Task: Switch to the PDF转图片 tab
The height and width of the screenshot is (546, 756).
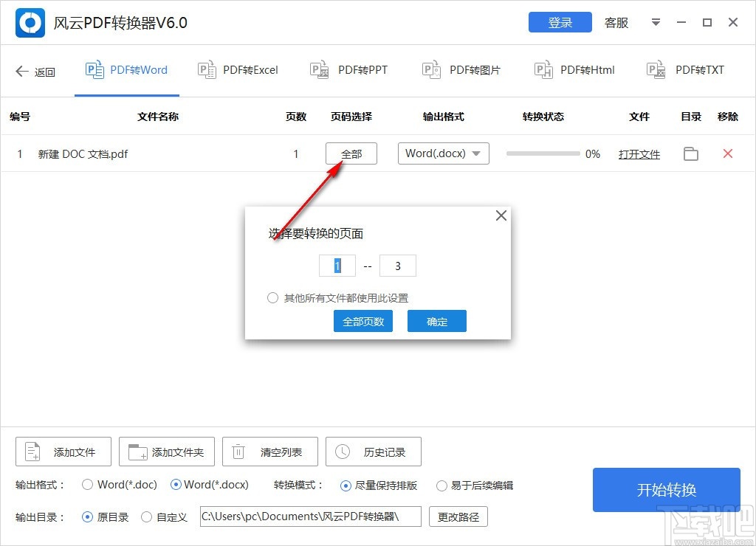Action: 461,69
